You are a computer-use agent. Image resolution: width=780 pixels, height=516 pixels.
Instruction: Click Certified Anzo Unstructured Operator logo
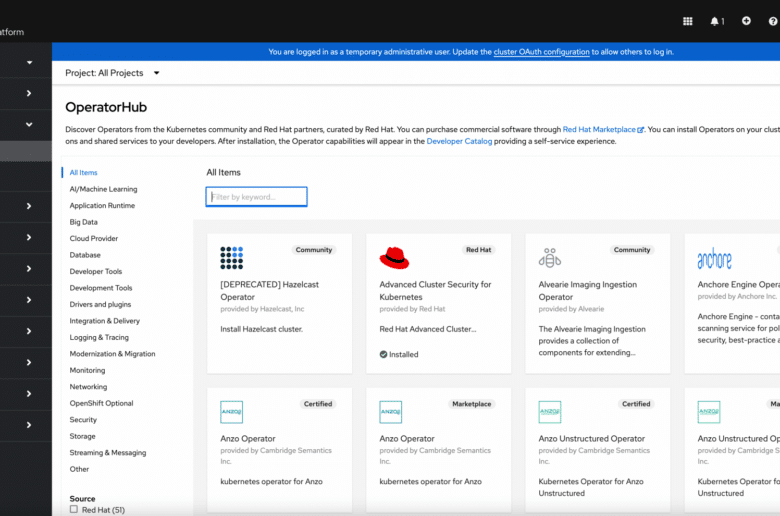[x=550, y=412]
